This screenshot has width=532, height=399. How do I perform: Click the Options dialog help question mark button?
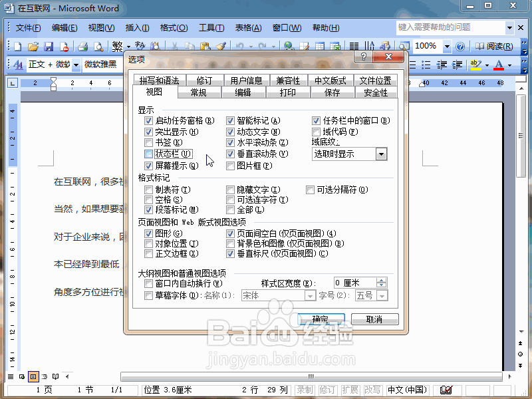click(x=363, y=57)
